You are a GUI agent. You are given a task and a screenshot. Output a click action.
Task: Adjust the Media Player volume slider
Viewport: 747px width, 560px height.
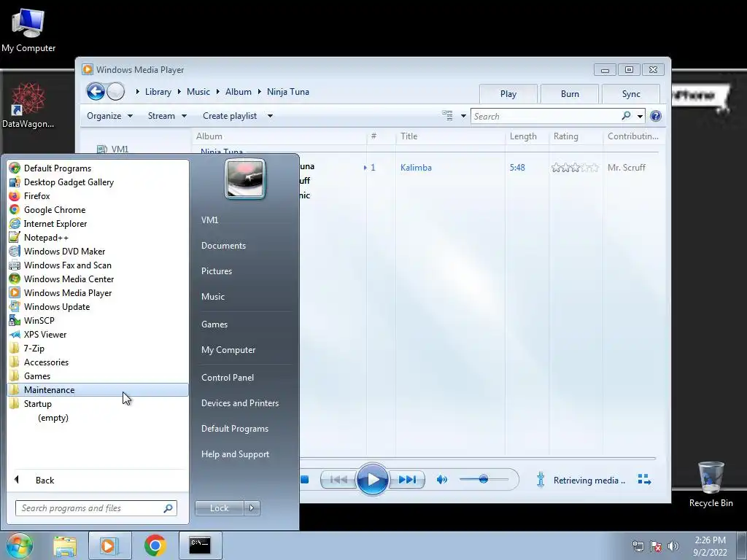click(484, 479)
